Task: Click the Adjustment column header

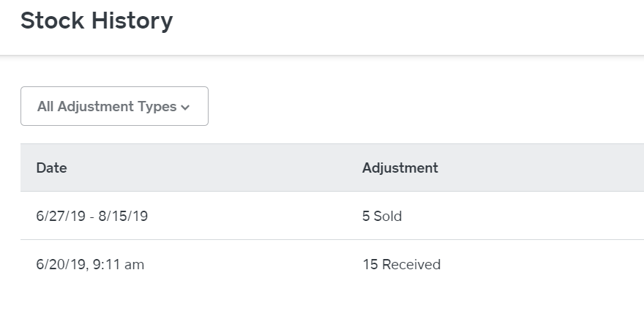Action: click(x=400, y=168)
